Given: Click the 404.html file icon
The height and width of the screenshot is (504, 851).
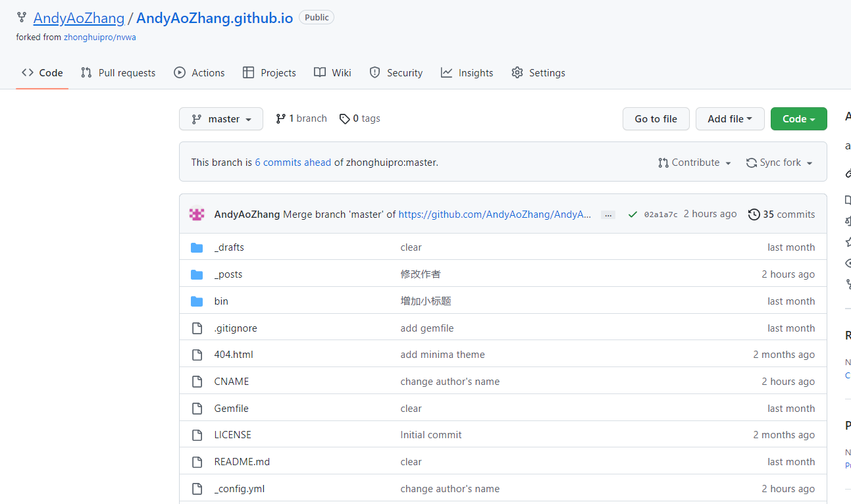Looking at the screenshot, I should pyautogui.click(x=197, y=355).
